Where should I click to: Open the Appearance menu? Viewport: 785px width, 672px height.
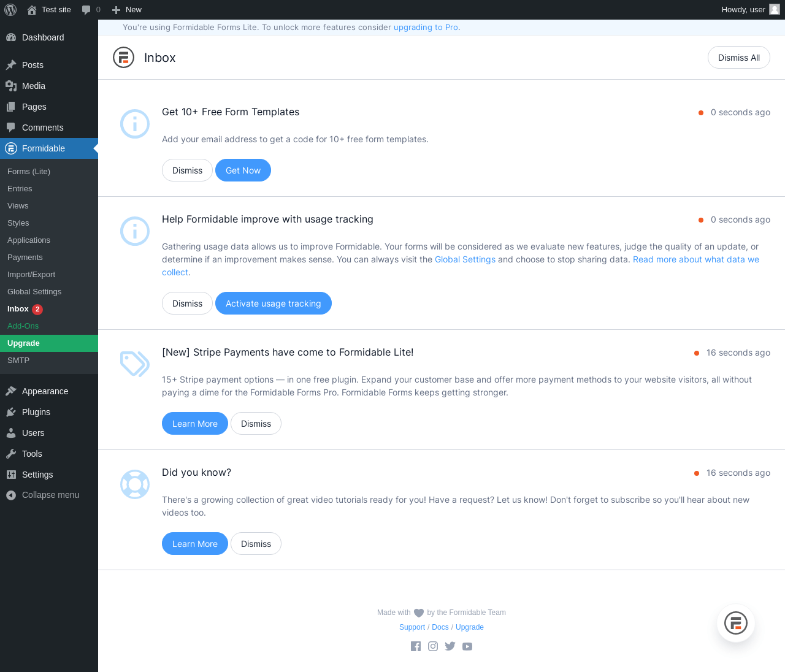(49, 391)
